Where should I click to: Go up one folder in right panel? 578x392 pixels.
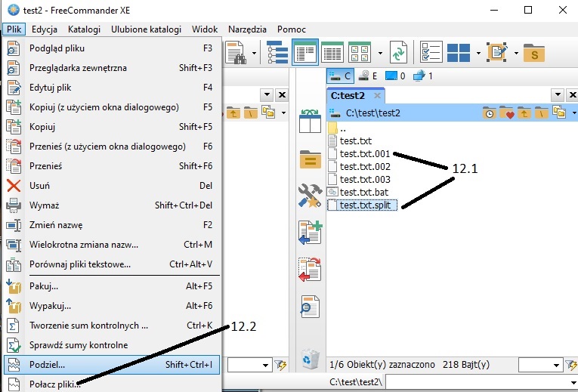(x=524, y=113)
